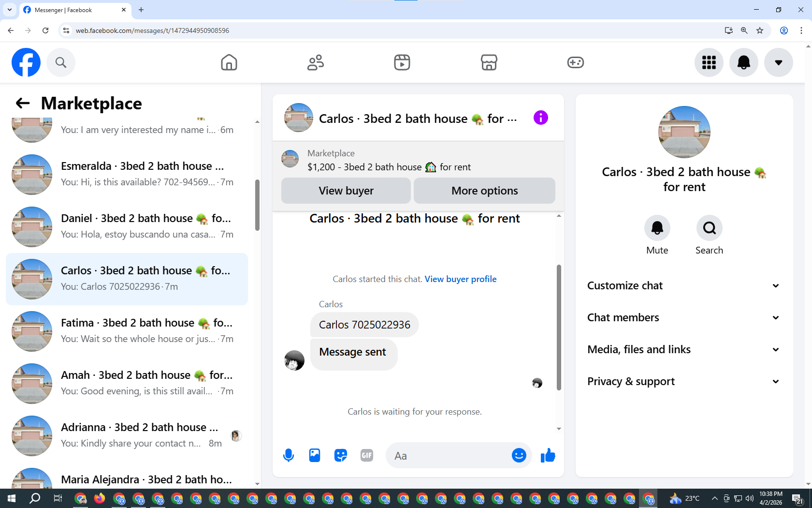Select Carlos's chat in the list

[x=127, y=279]
